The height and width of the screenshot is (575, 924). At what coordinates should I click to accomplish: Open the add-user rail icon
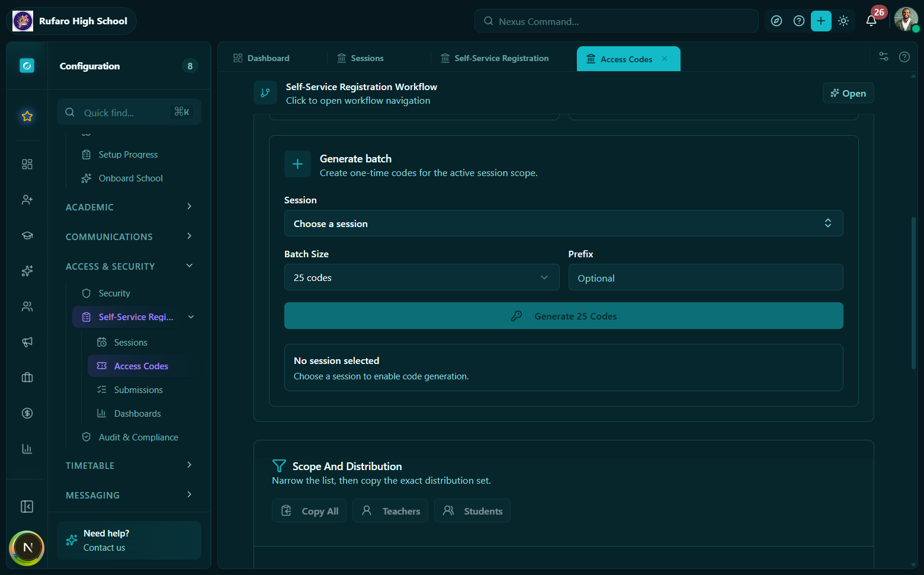27,200
